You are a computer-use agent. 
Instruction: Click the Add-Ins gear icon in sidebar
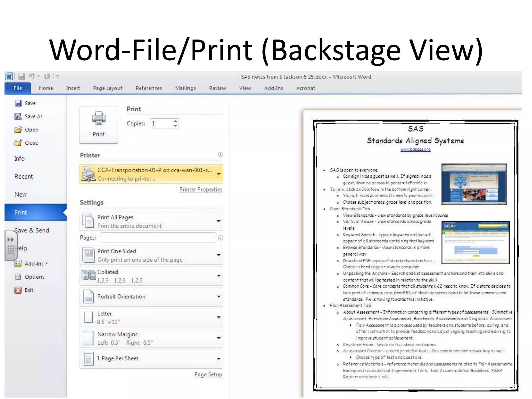(x=18, y=264)
